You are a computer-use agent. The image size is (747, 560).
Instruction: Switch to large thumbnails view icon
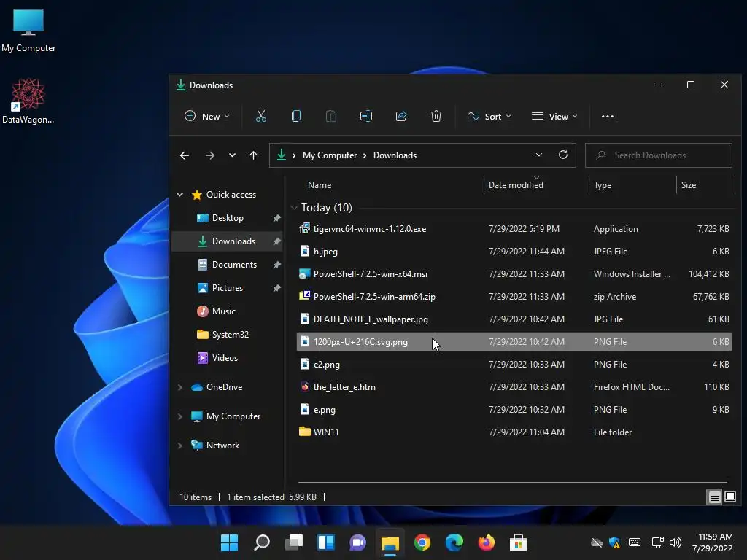[x=729, y=497]
